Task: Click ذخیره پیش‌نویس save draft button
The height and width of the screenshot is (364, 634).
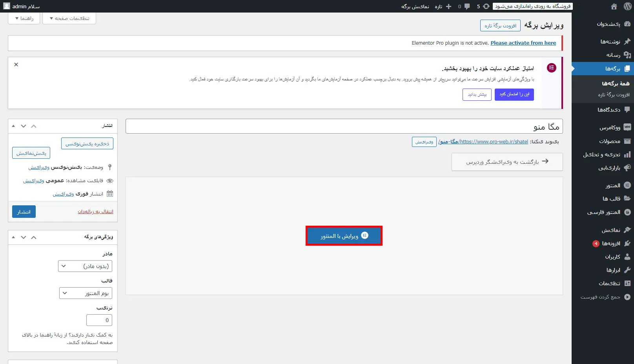Action: (x=87, y=143)
